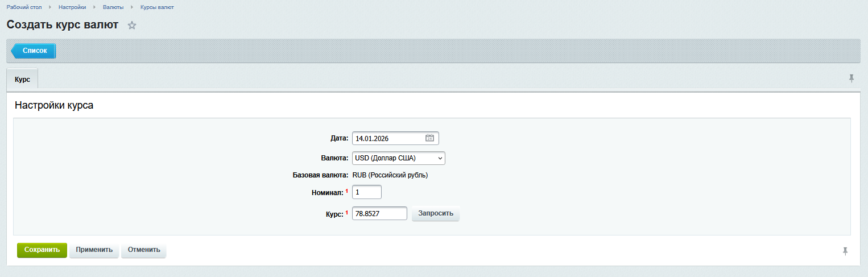
Task: Click arrow after Валюты breadcrumb
Action: (132, 7)
